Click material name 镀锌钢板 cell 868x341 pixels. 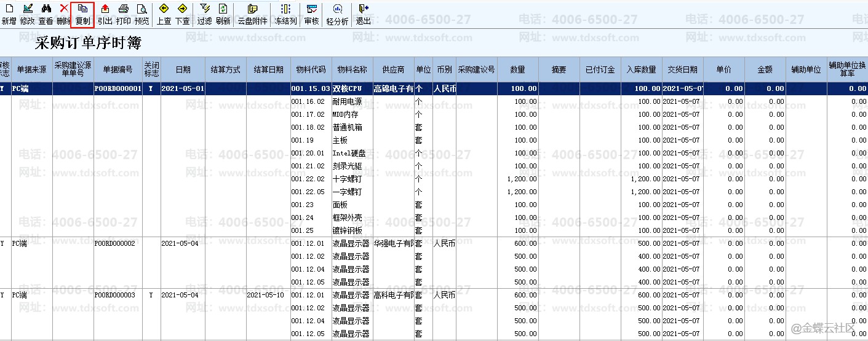pyautogui.click(x=352, y=230)
